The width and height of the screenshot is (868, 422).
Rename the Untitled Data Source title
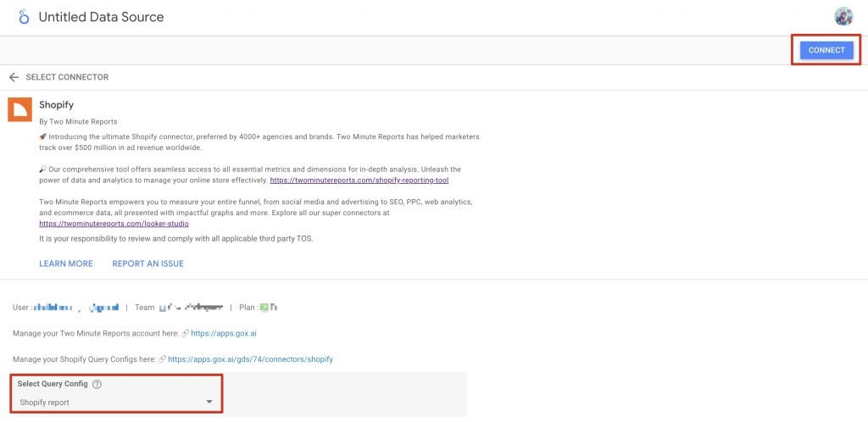[101, 17]
